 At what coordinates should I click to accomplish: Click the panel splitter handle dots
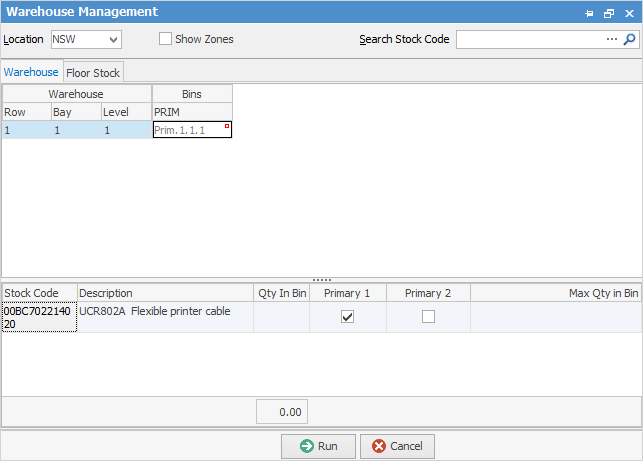(321, 280)
